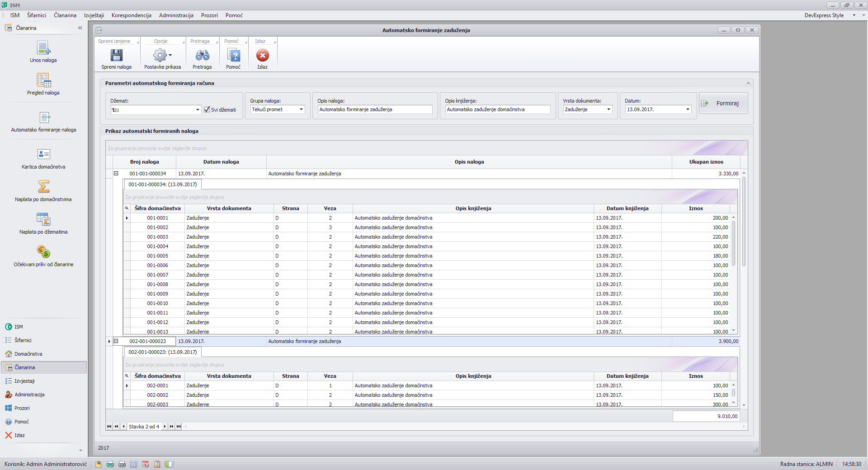Image resolution: width=868 pixels, height=470 pixels.
Task: Collapse order 002-001-000023 row
Action: 116,341
